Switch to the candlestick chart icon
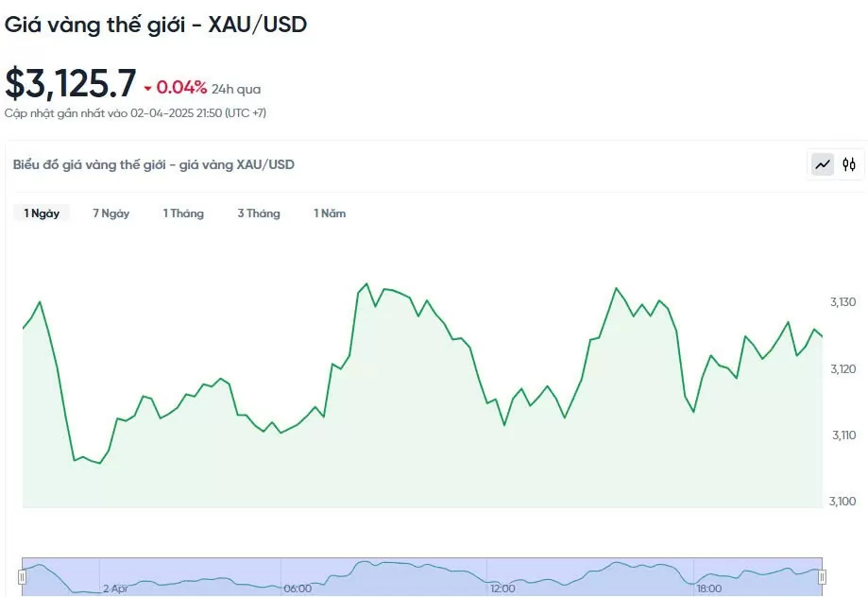This screenshot has height=597, width=868. pos(849,164)
